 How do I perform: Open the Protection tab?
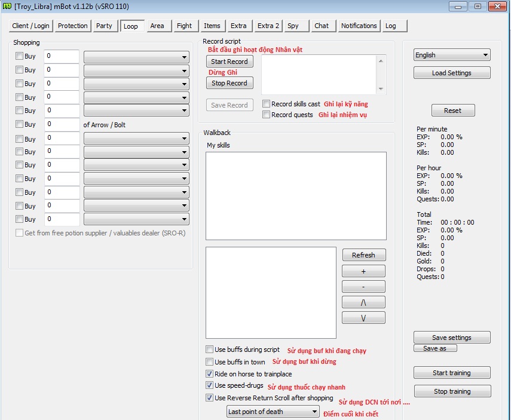click(73, 26)
